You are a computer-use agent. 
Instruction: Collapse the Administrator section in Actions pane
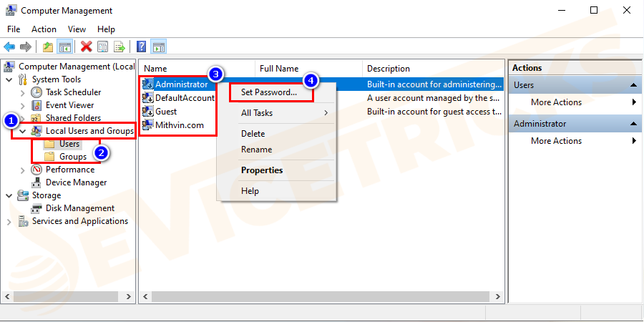633,124
